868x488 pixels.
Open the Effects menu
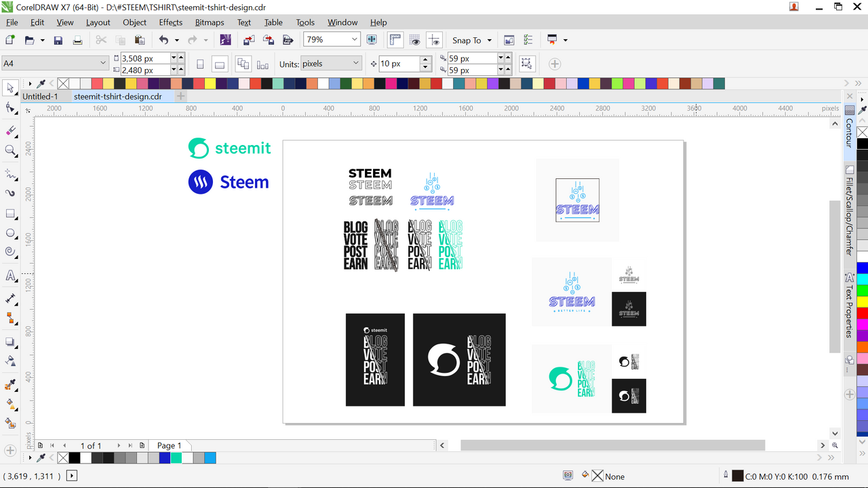coord(170,22)
